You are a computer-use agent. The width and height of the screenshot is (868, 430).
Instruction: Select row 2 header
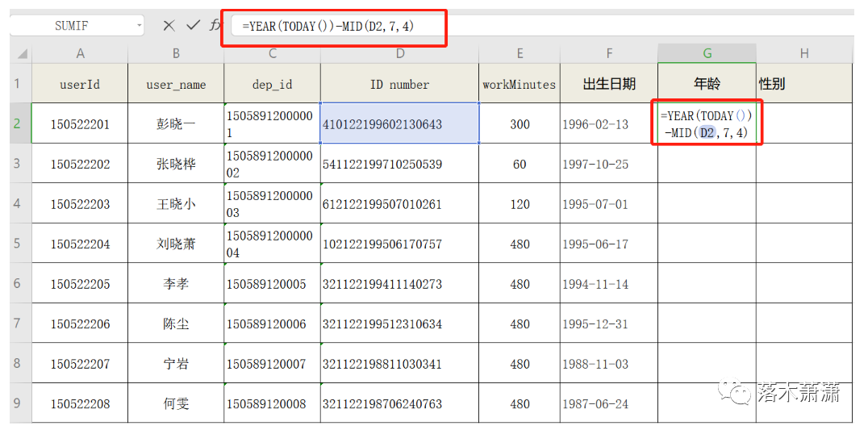(x=21, y=123)
